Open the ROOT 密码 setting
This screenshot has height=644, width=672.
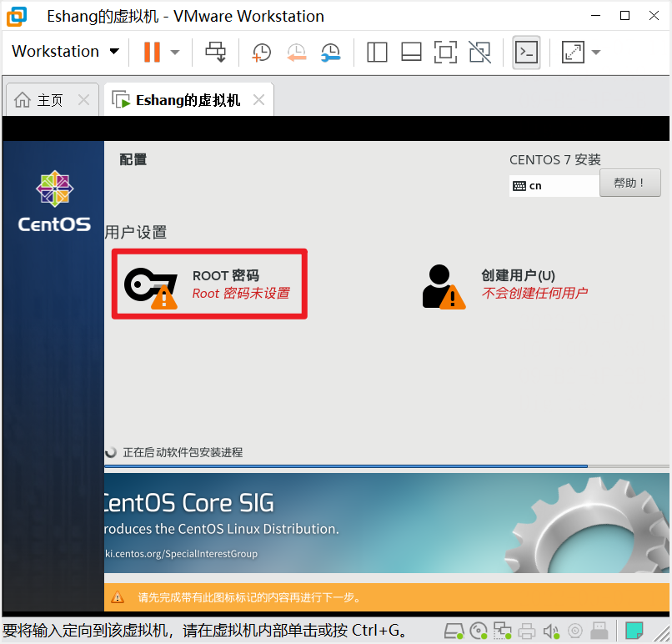coord(209,284)
